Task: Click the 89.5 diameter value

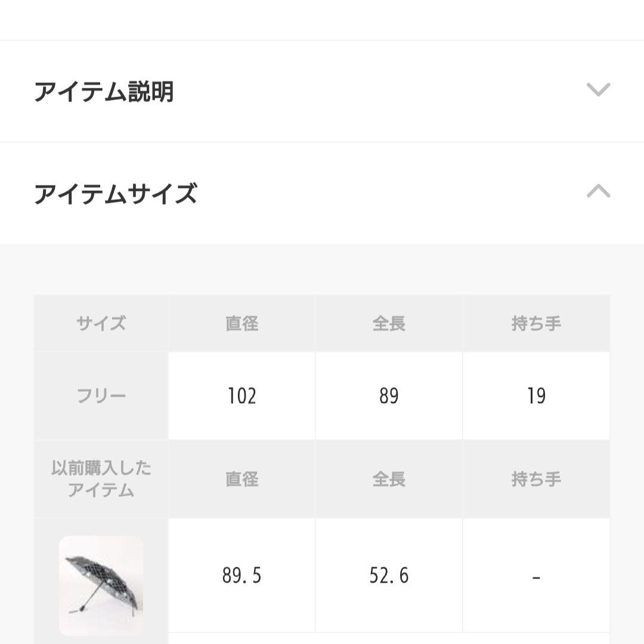Action: (241, 575)
